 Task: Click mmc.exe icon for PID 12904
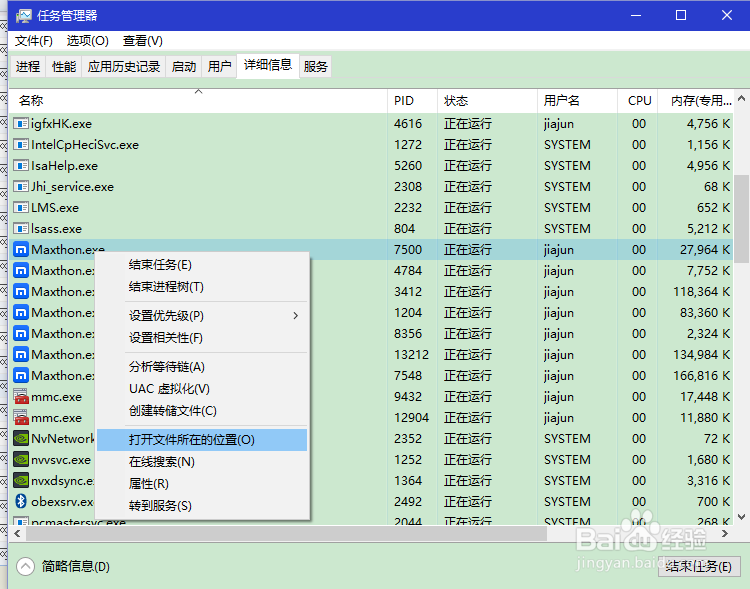21,418
